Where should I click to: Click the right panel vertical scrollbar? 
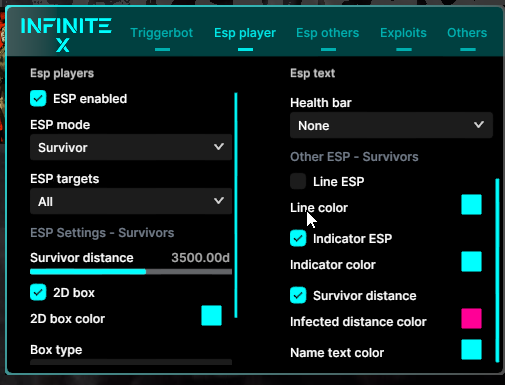tap(497, 270)
